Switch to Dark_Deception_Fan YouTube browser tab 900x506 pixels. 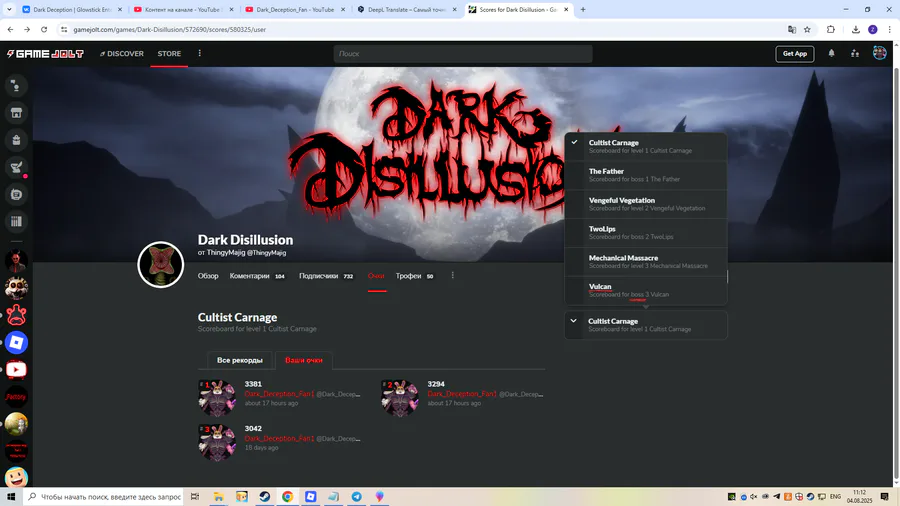click(296, 10)
